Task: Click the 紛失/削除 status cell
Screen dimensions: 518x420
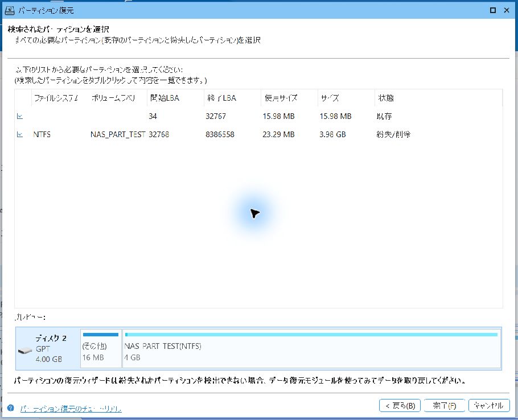Action: pos(393,134)
